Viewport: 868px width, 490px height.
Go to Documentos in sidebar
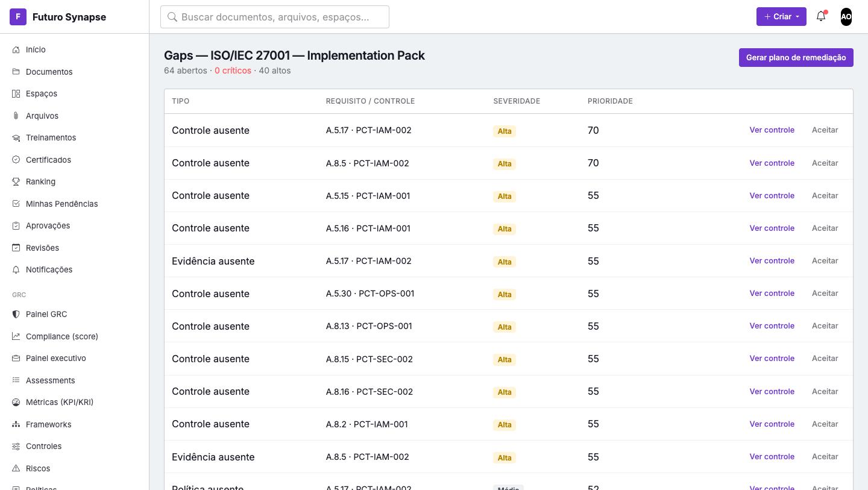49,72
